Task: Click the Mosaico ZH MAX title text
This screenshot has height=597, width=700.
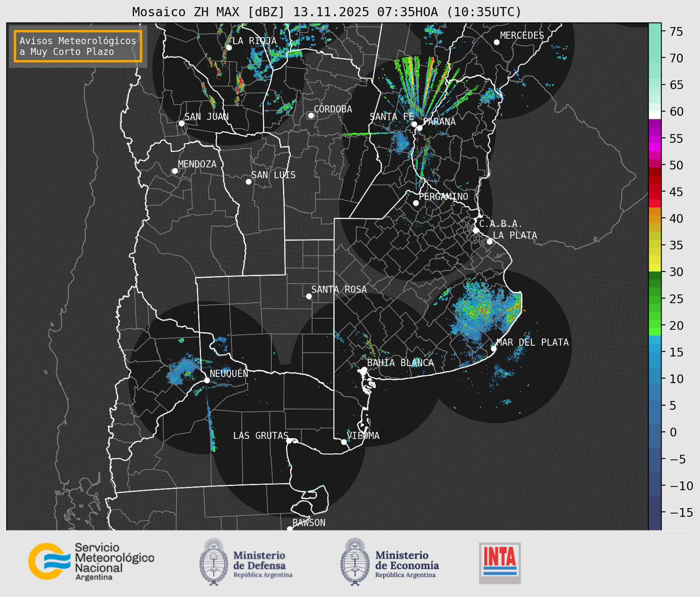Action: [327, 12]
